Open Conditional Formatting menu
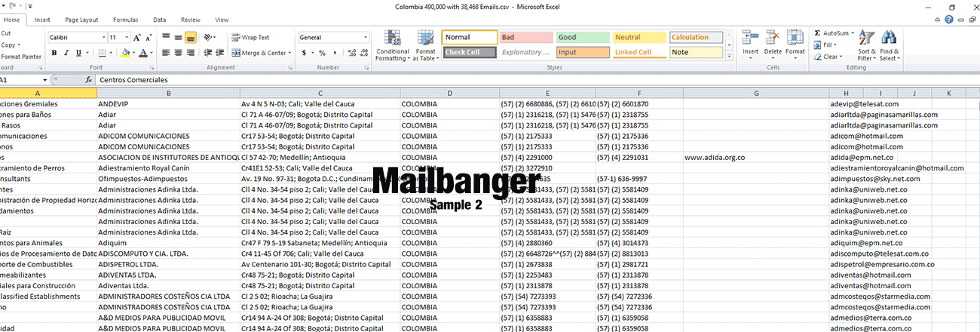The image size is (980, 332). click(392, 45)
